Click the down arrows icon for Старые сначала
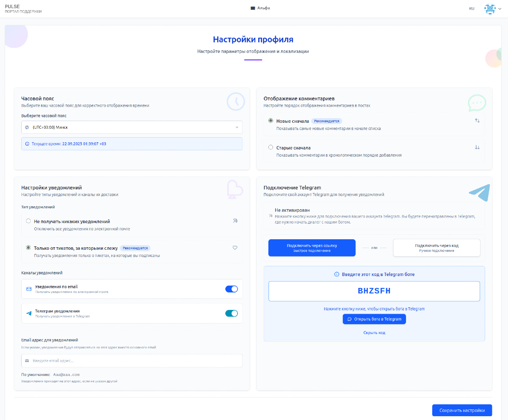 click(477, 147)
